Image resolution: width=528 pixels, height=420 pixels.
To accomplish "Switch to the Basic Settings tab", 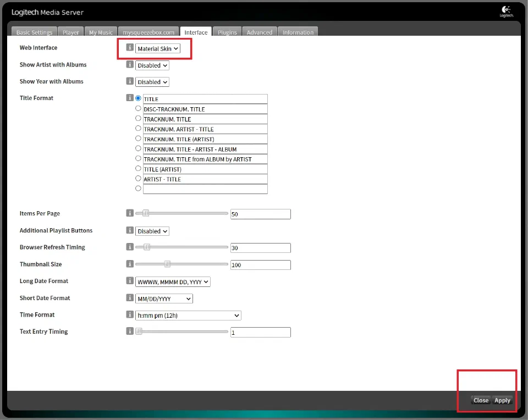I will click(34, 32).
